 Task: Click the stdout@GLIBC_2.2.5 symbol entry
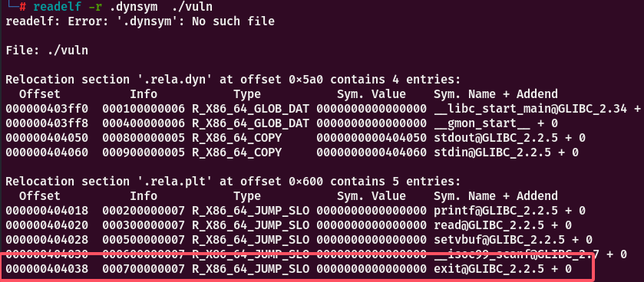click(x=496, y=138)
